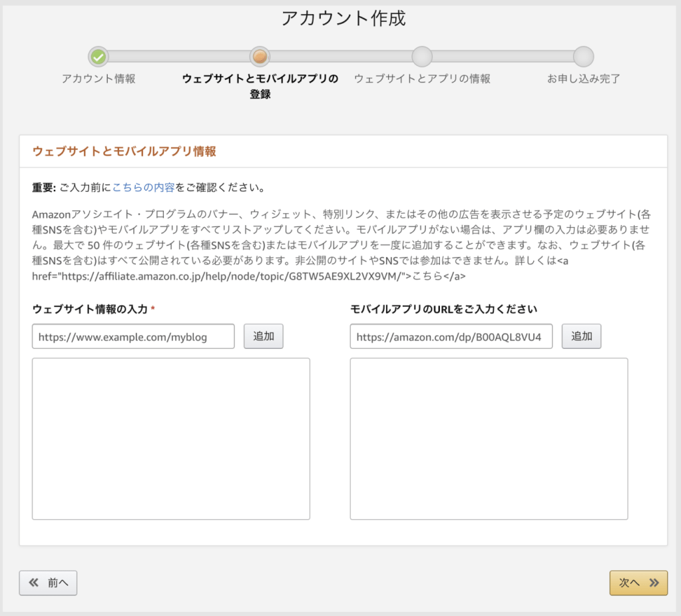This screenshot has height=616, width=681.
Task: Select the ウェブサイトとモバイルアプリの登録 step label
Action: click(x=260, y=86)
